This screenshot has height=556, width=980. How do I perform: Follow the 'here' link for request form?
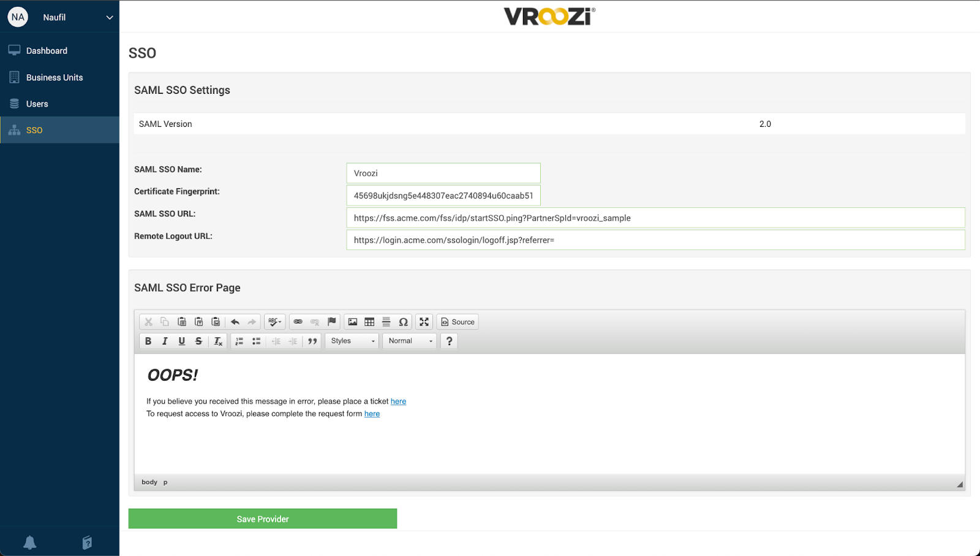tap(372, 414)
